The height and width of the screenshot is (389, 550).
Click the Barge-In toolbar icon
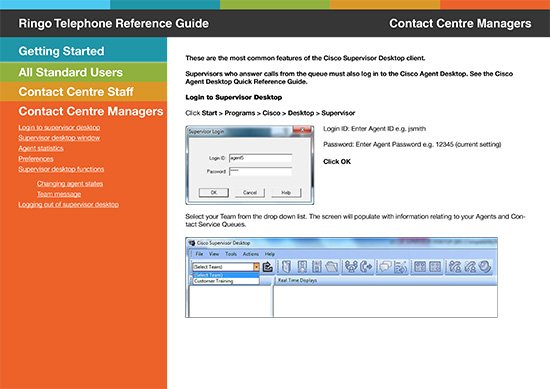pyautogui.click(x=350, y=267)
